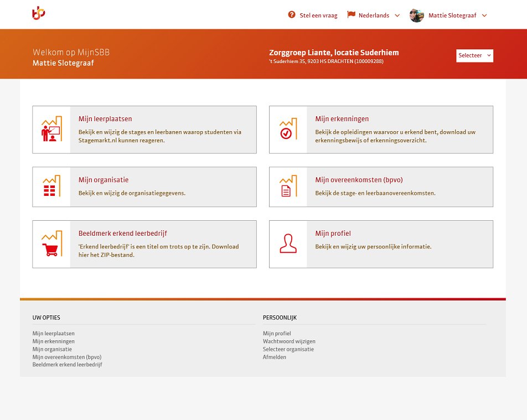Screen dimensions: 527x420
Task: Click the Mijn erkenningen checkmark icon
Action: coord(288,129)
